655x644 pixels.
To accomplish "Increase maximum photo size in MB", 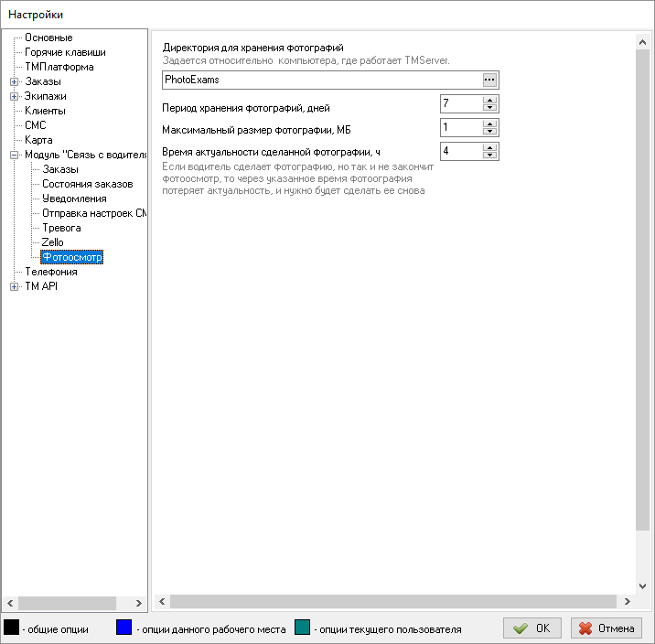I will point(489,123).
